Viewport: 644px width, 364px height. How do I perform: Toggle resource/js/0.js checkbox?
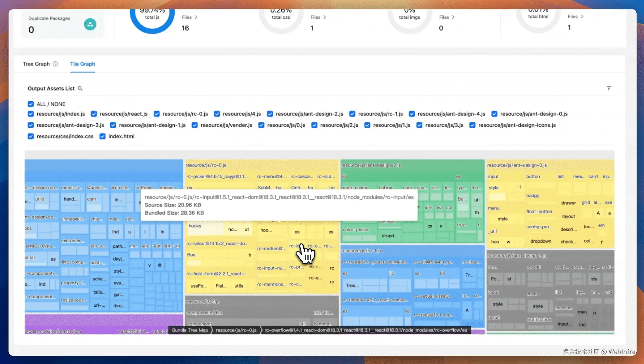coord(261,125)
